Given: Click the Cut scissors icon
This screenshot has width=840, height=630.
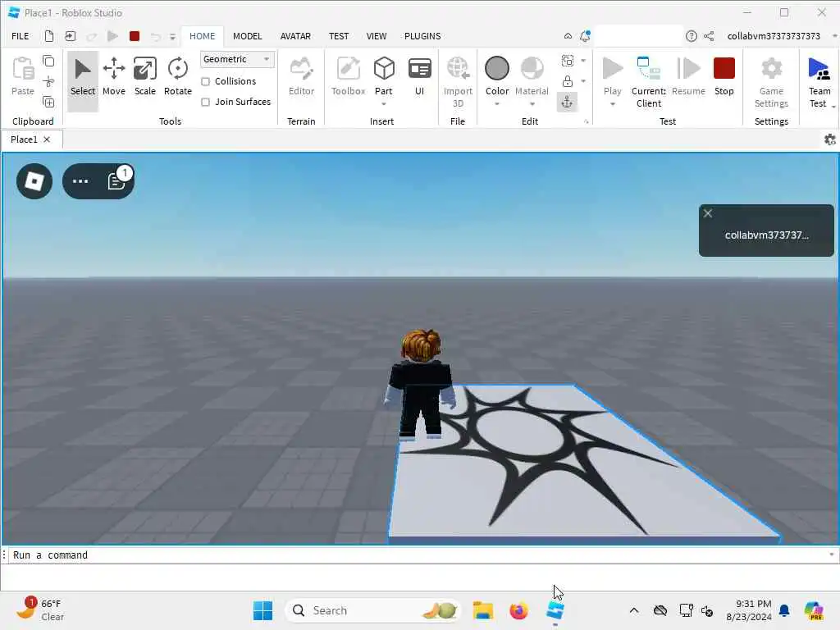Looking at the screenshot, I should [48, 81].
